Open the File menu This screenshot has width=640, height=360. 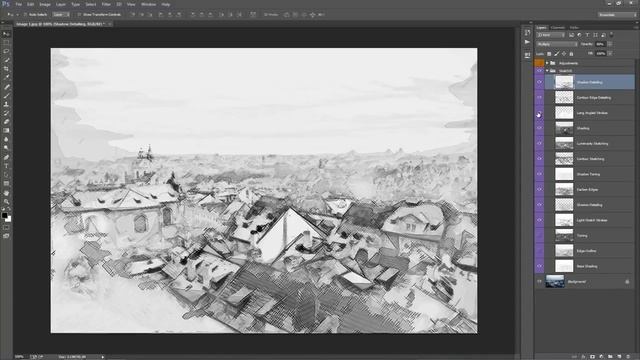click(18, 4)
